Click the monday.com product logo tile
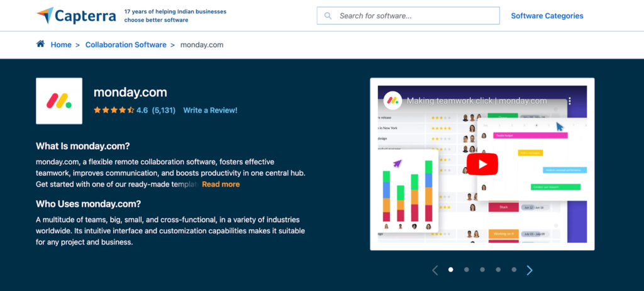Image resolution: width=644 pixels, height=291 pixels. tap(59, 101)
